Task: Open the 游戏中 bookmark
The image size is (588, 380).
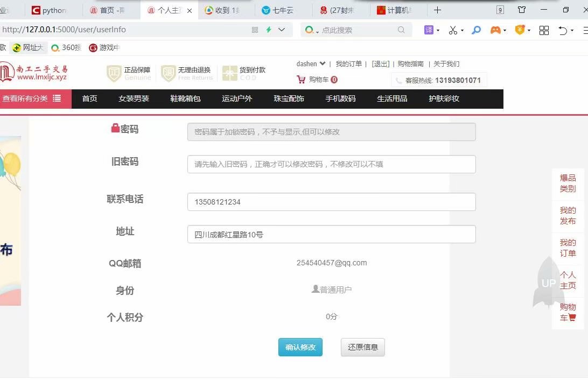Action: tap(104, 47)
